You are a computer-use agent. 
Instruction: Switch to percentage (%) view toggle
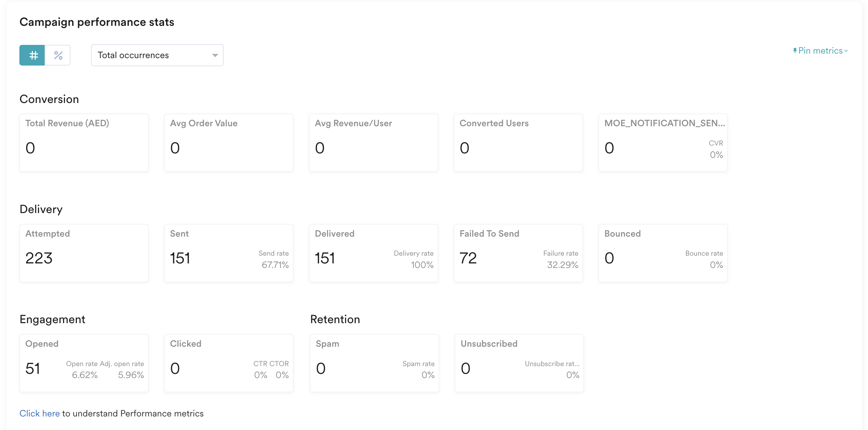tap(58, 55)
